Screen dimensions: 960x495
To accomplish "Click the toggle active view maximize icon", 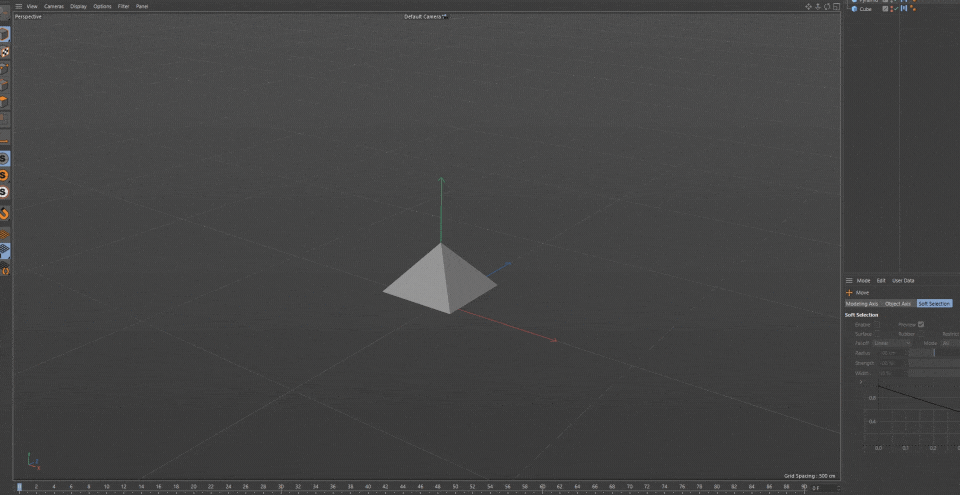I will tap(836, 6).
